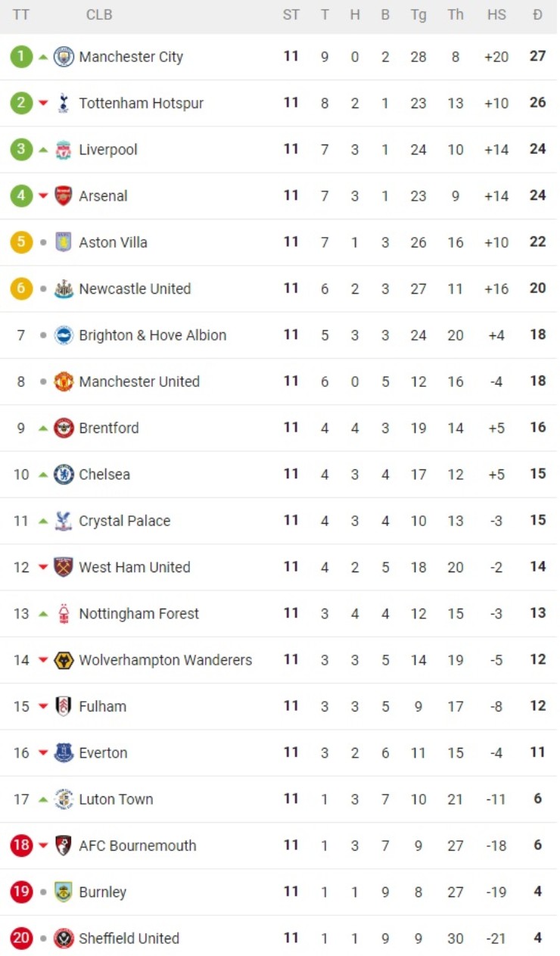This screenshot has height=956, width=560.
Task: Click the Everton crest icon
Action: coord(64,753)
